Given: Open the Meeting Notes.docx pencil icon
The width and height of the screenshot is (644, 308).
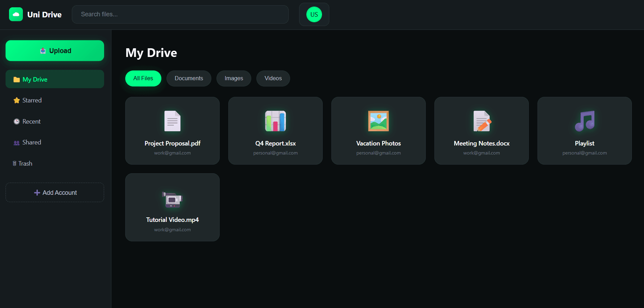Looking at the screenshot, I should (482, 121).
